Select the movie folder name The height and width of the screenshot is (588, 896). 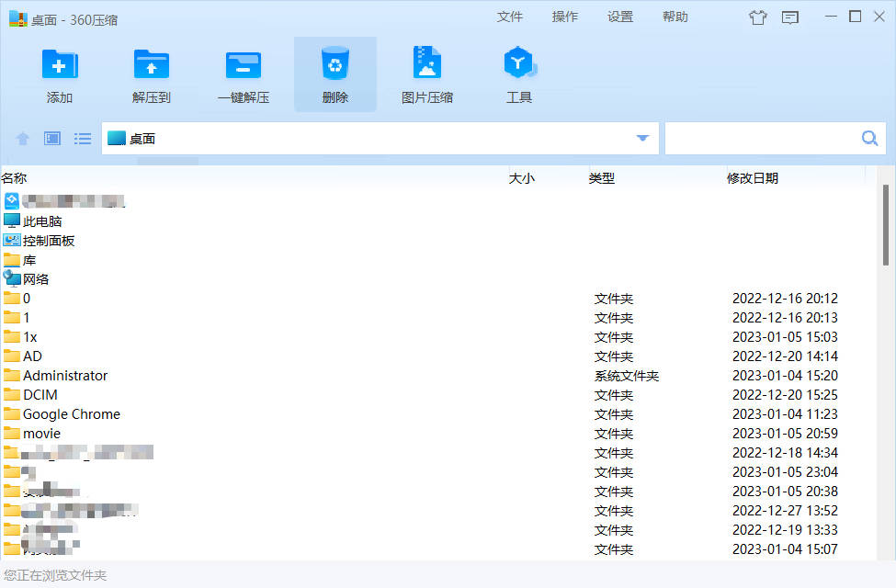point(41,434)
